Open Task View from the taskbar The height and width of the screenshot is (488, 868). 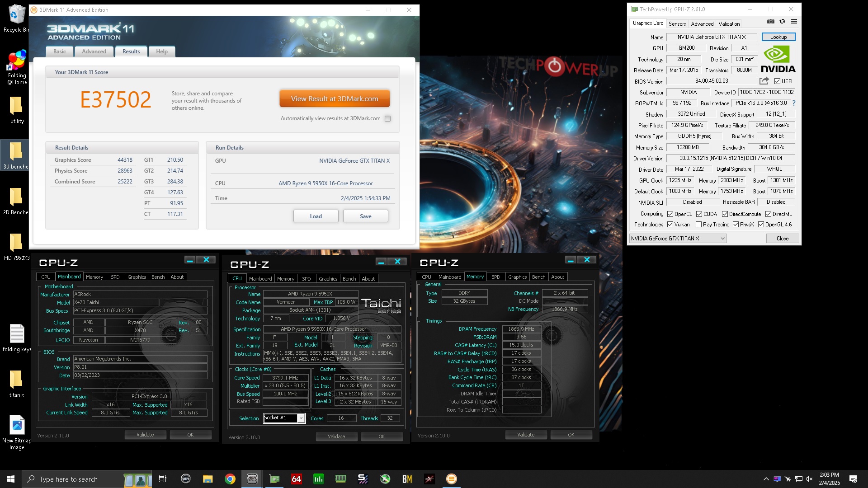tap(163, 479)
